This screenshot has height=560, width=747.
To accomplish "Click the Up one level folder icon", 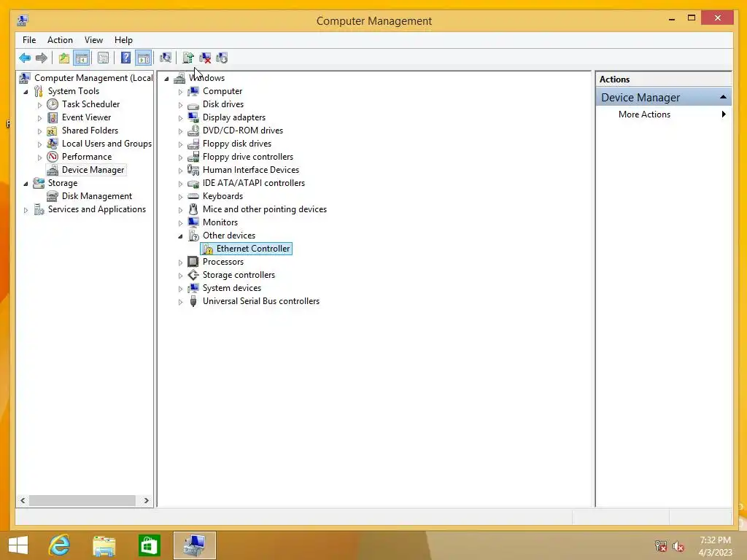I will pyautogui.click(x=64, y=58).
